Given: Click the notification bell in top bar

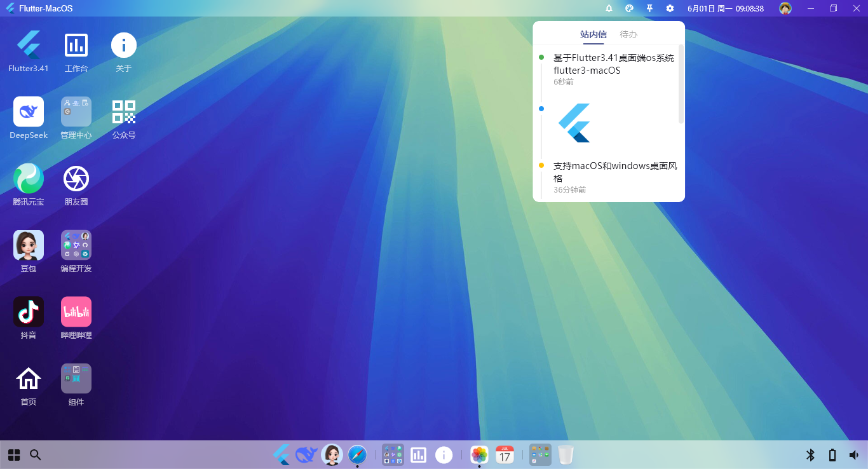Looking at the screenshot, I should tap(609, 8).
